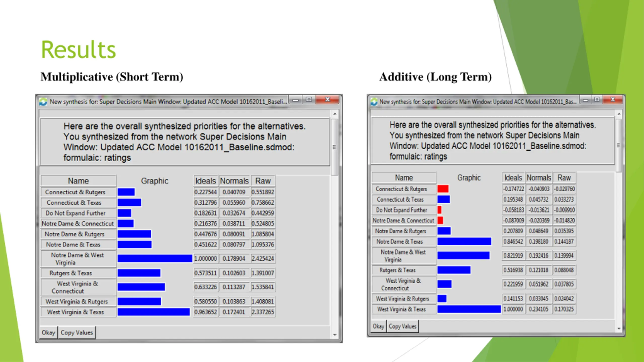Select Rutgers & Texas row in right window
Screen dimensions: 644x362
point(404,270)
